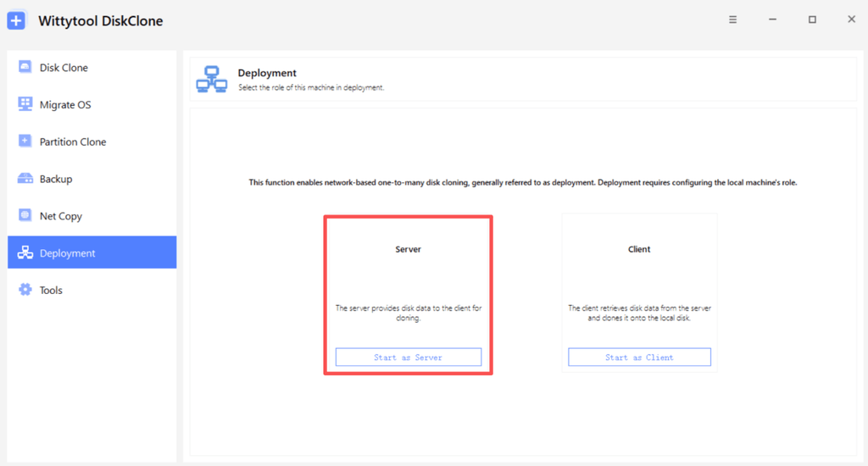The image size is (868, 466).
Task: Click 'Select the role of this machine' subtitle
Action: pyautogui.click(x=311, y=87)
